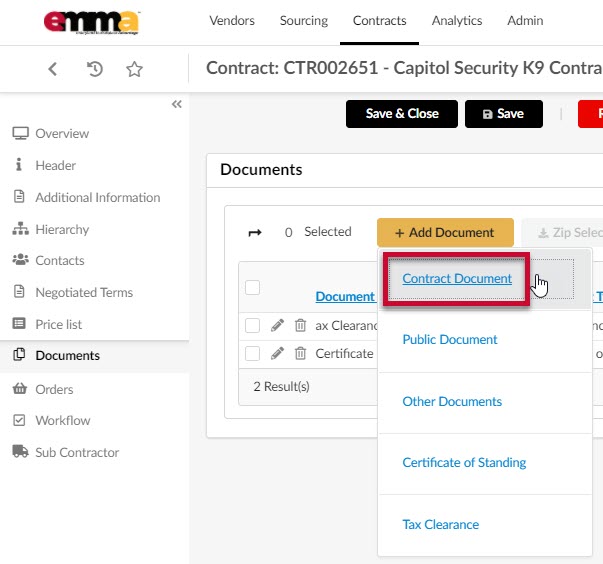603x564 pixels.
Task: Click the Documents copy icon in sidebar
Action: click(19, 354)
